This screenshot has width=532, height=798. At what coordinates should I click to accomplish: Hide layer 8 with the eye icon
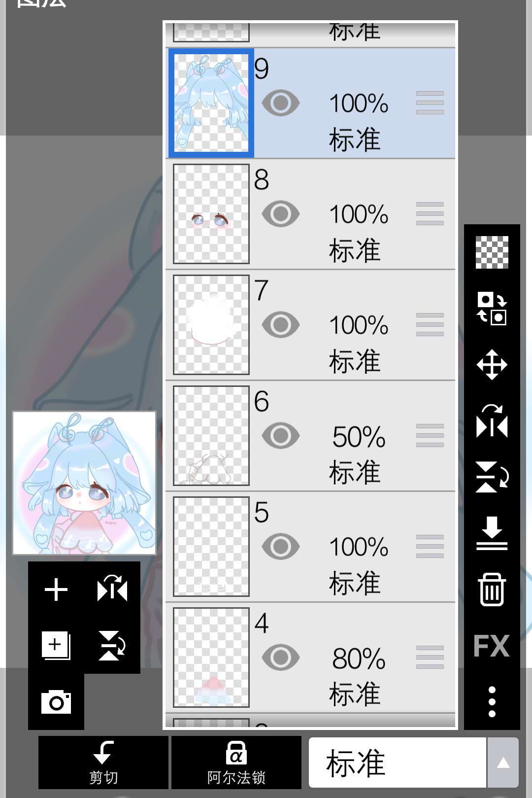point(281,214)
